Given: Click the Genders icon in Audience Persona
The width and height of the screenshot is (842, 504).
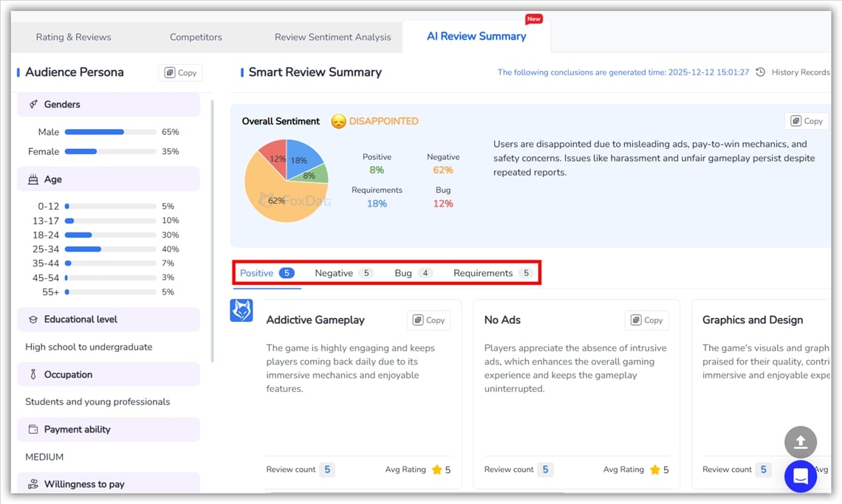Looking at the screenshot, I should coord(33,104).
